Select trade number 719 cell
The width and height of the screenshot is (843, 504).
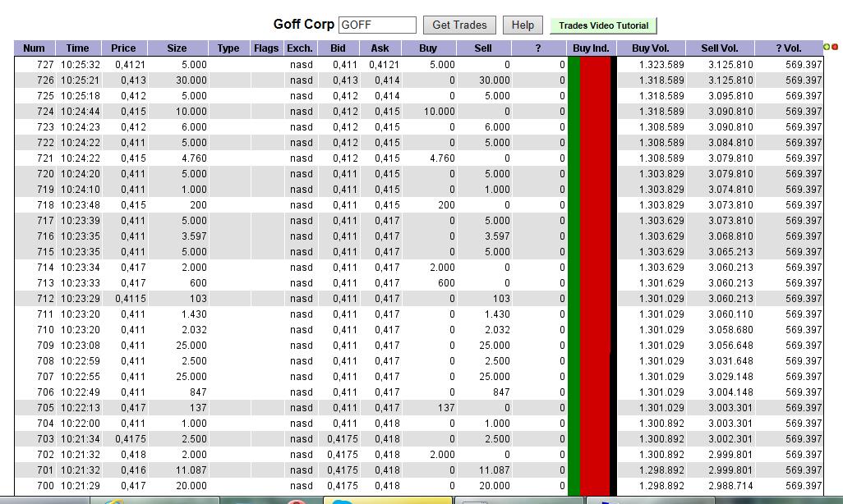pos(46,189)
